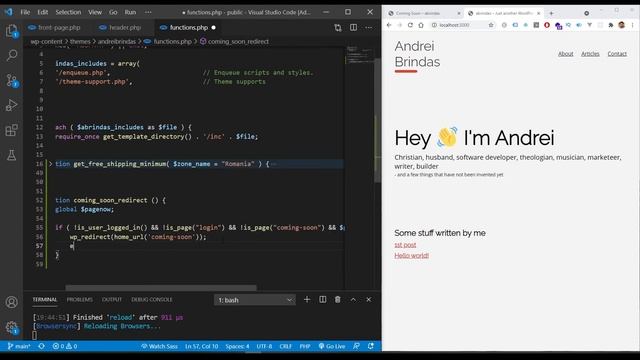
Task: Open the Hello world! post link
Action: click(x=411, y=256)
